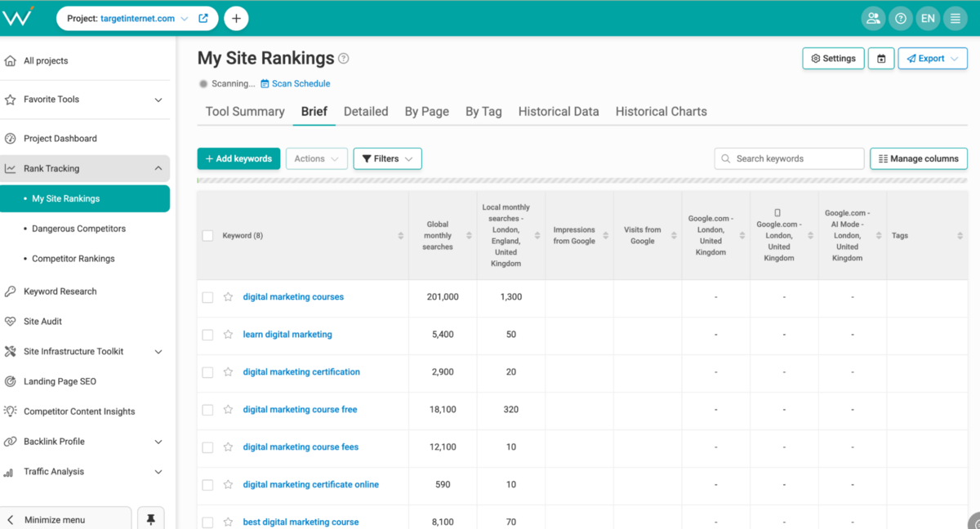Screen dimensions: 980x529
Task: Star digital marketing certificate online keyword
Action: [228, 485]
